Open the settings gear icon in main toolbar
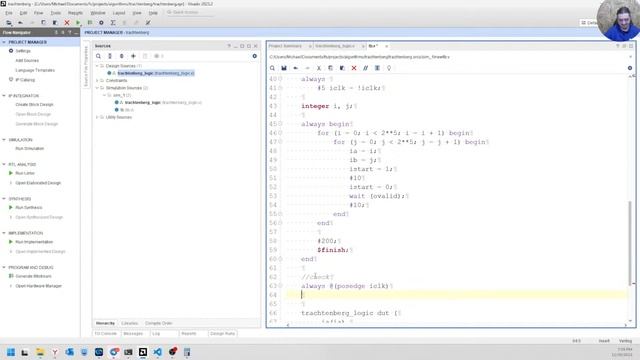Image resolution: width=640 pixels, height=360 pixels. coord(101,23)
